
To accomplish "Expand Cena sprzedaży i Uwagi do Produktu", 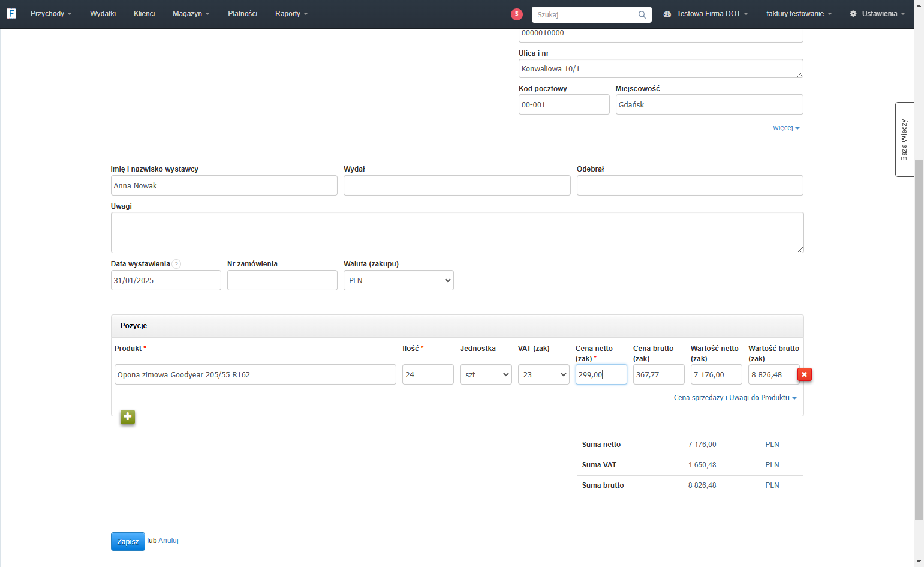I will coord(735,398).
